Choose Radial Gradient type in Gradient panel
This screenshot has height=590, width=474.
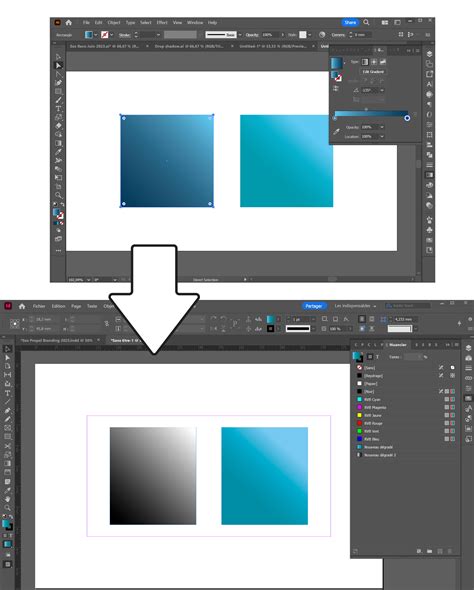click(x=374, y=62)
